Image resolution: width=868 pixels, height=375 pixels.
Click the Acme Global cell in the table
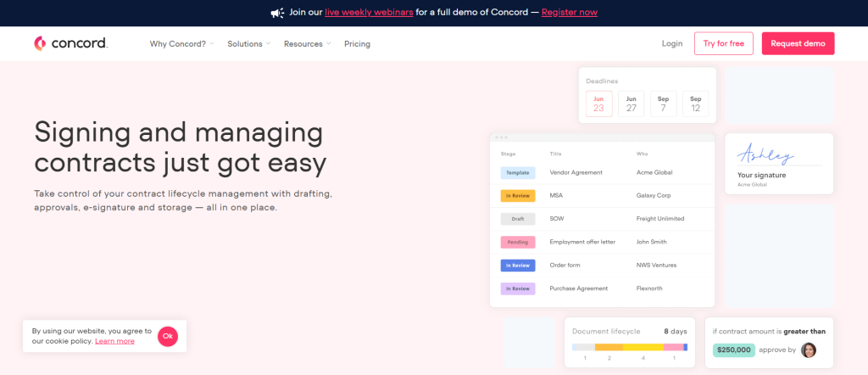[654, 172]
